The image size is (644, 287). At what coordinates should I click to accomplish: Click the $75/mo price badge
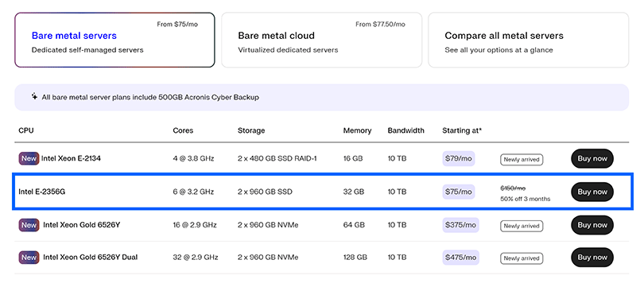459,192
